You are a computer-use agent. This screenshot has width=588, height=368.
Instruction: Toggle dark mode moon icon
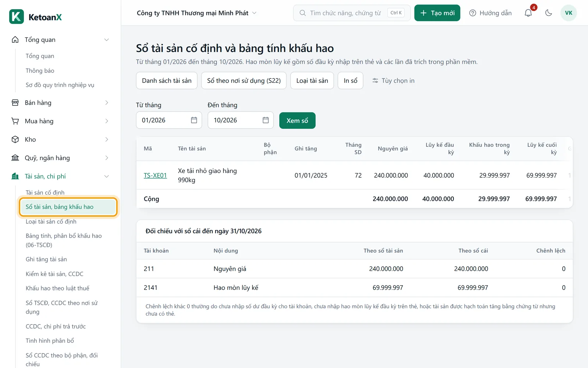tap(549, 13)
